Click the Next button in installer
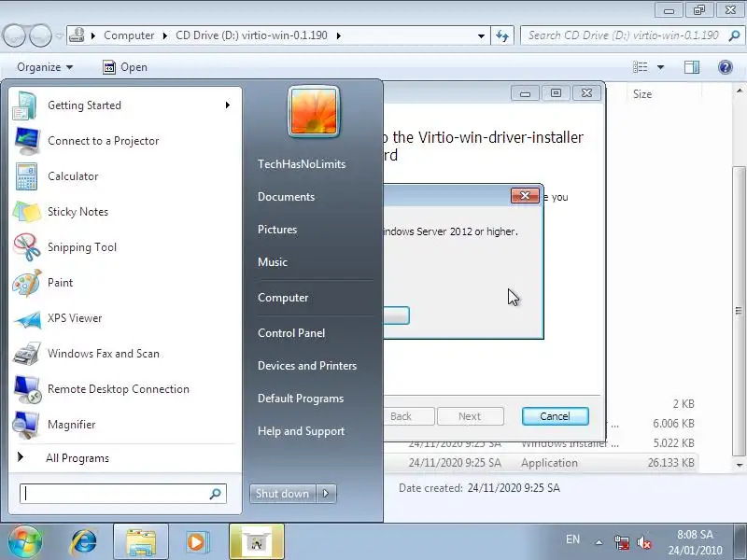Screen dimensions: 747x560 point(470,416)
